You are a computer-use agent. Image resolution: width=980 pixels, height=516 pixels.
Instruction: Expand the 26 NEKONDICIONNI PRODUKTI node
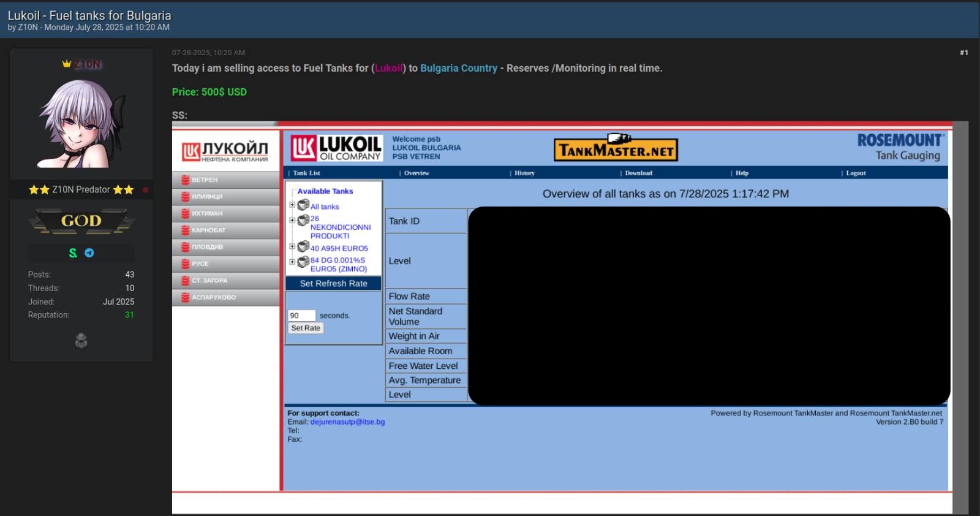pos(292,220)
